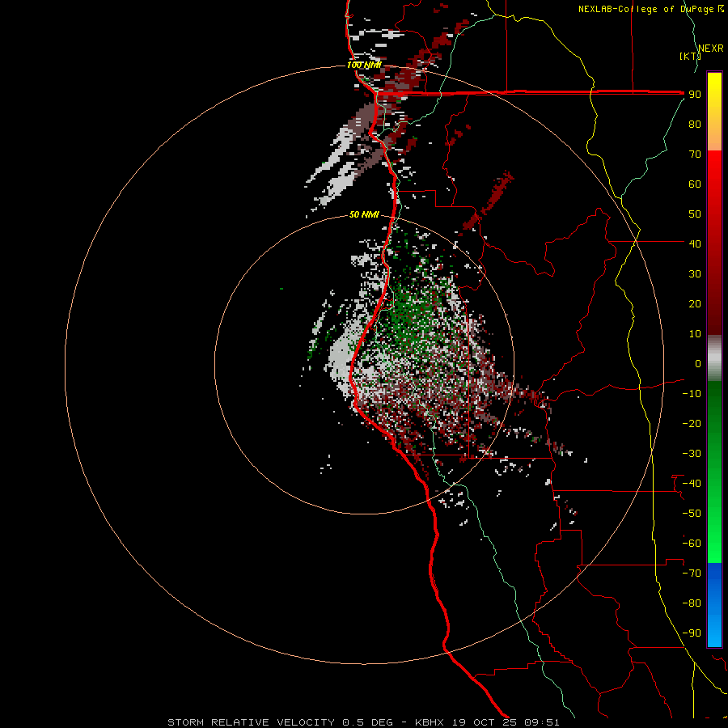This screenshot has width=728, height=728.
Task: Select the -50 value on the velocity scale
Action: point(692,514)
